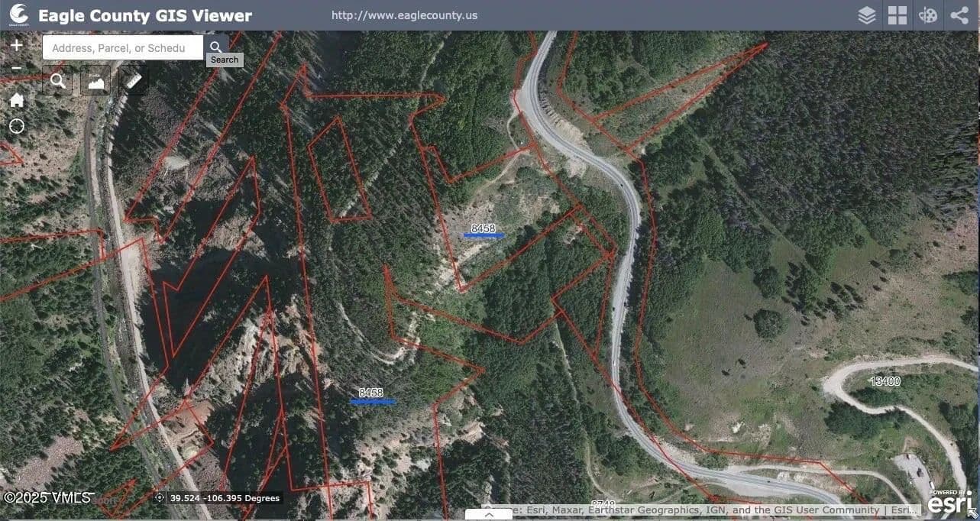Focus the Address, Parcel, or Schedule field
This screenshot has height=521, width=980.
[123, 47]
